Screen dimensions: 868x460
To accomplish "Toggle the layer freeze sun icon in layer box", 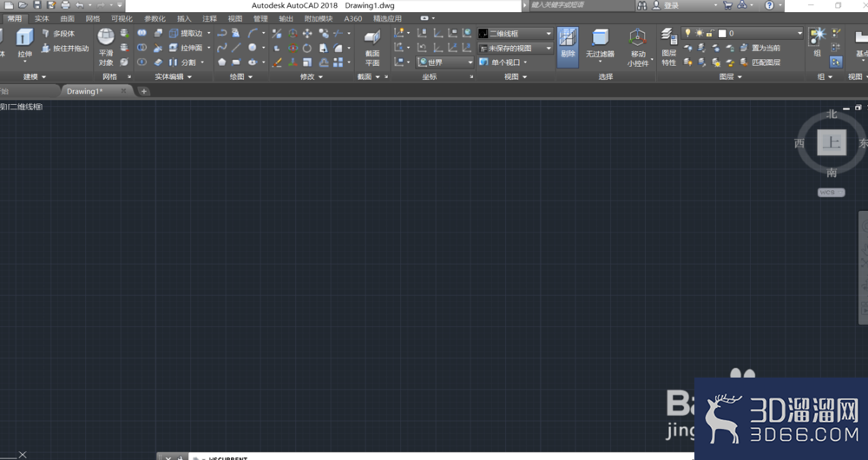I will click(699, 33).
